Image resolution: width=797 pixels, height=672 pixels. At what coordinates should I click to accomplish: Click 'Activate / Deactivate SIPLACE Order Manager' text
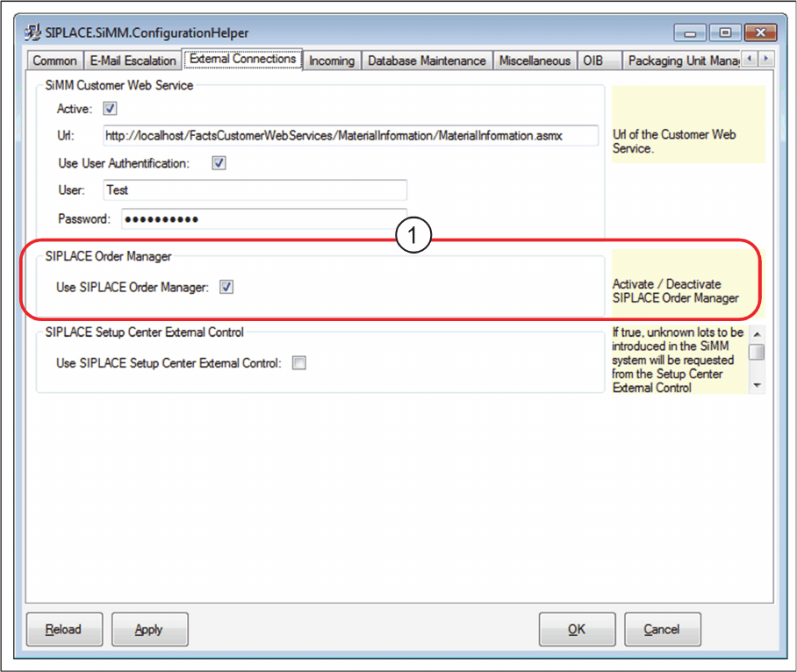(676, 291)
